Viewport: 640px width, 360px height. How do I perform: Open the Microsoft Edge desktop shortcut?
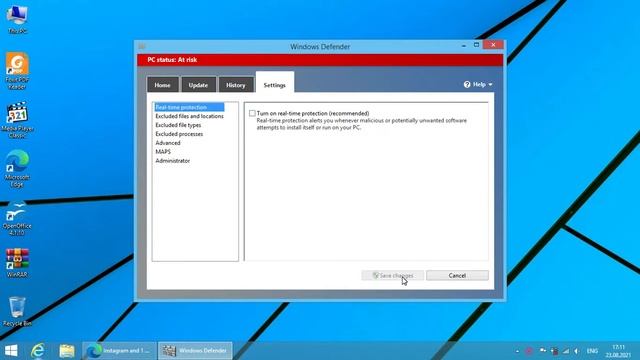click(x=17, y=168)
